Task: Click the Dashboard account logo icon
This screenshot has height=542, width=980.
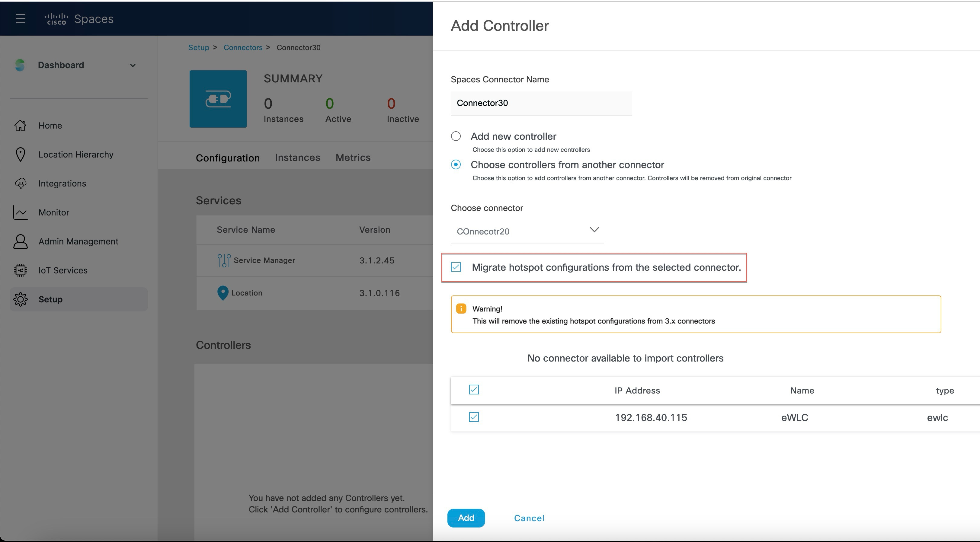Action: pyautogui.click(x=20, y=65)
